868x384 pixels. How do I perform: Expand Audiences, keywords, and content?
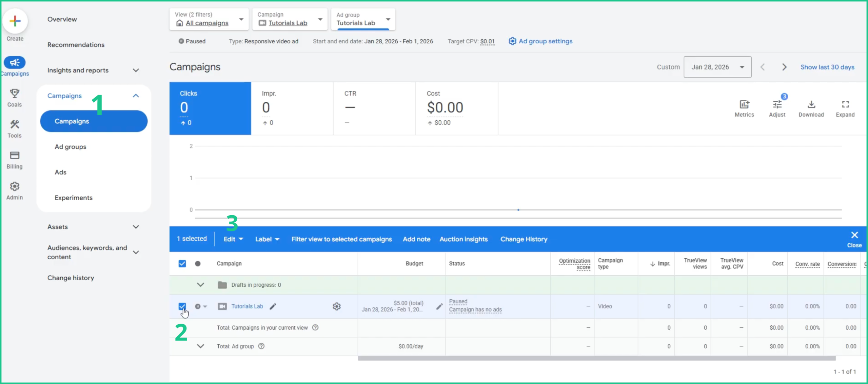[x=93, y=252]
